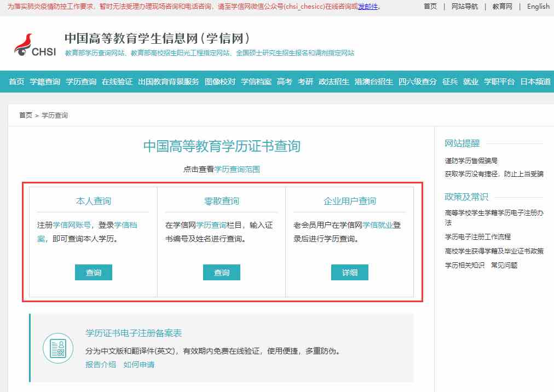Switch to English version
This screenshot has width=554, height=392.
(538, 7)
